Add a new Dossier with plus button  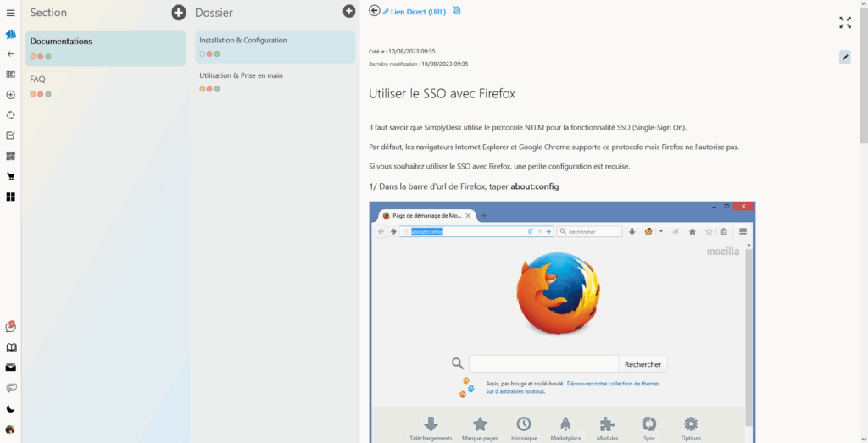click(348, 11)
